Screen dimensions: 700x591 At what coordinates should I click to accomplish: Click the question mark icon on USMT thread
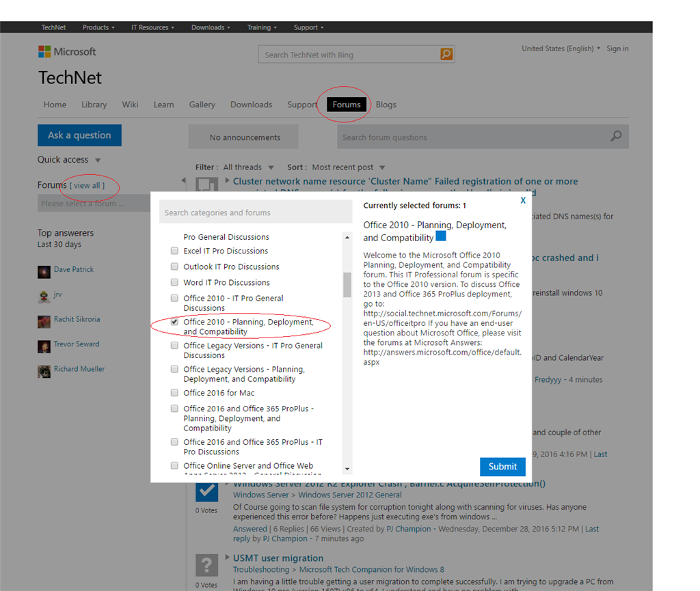click(x=206, y=565)
